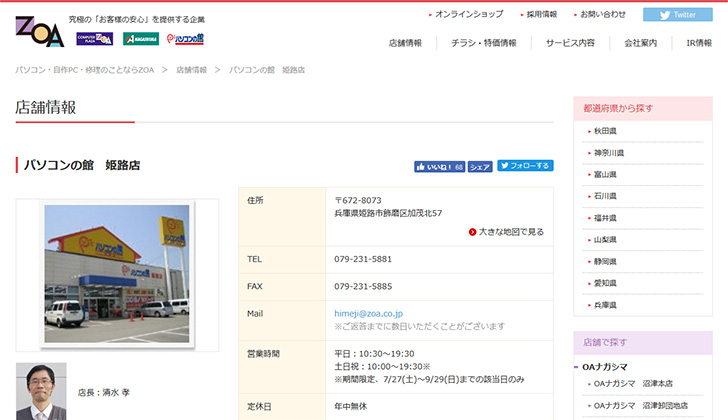Select 秋田県 in prefecture list
The image size is (728, 420).
[605, 131]
